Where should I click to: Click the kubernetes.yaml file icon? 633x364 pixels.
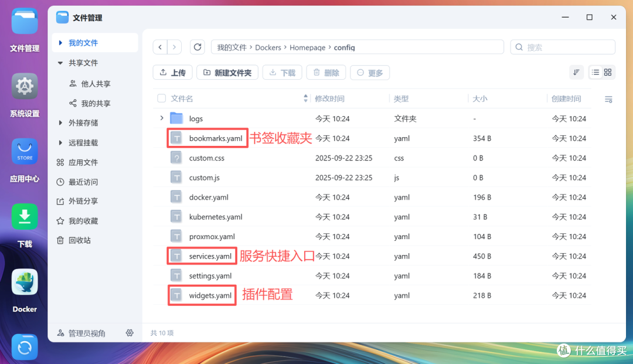(x=176, y=217)
